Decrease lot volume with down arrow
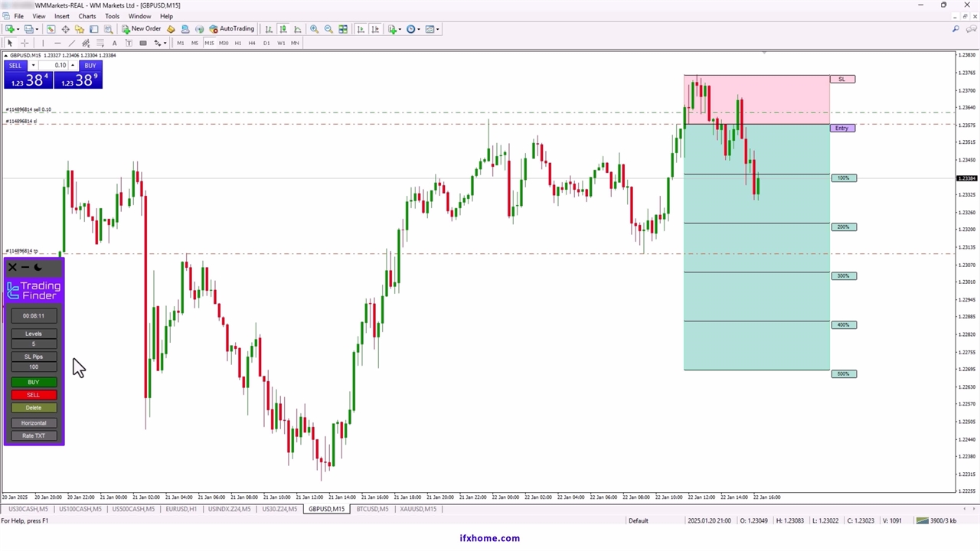Screen dimensions: 980x551 pos(33,66)
